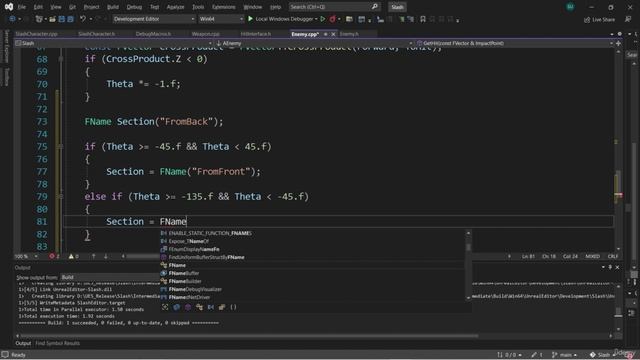This screenshot has height=360, width=640.
Task: Collapse the code block at line 75
Action: (x=61, y=147)
